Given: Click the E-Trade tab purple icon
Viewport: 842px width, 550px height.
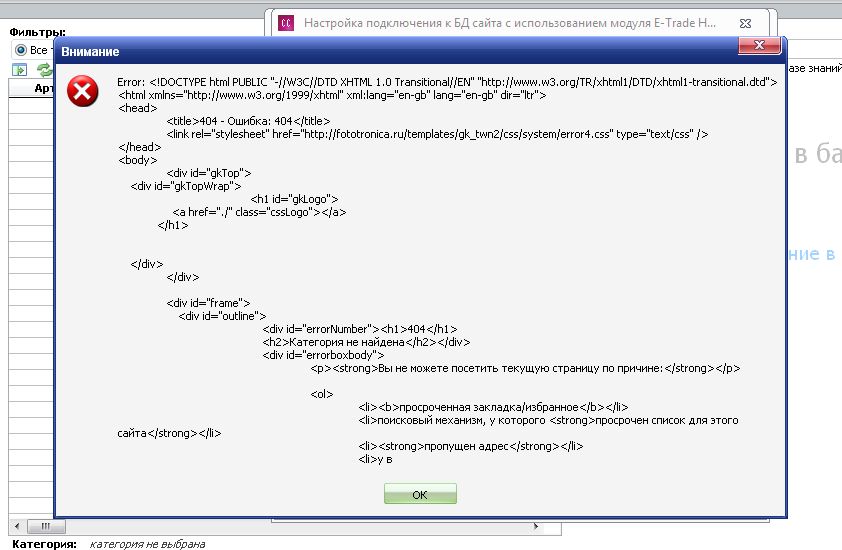Looking at the screenshot, I should 286,23.
